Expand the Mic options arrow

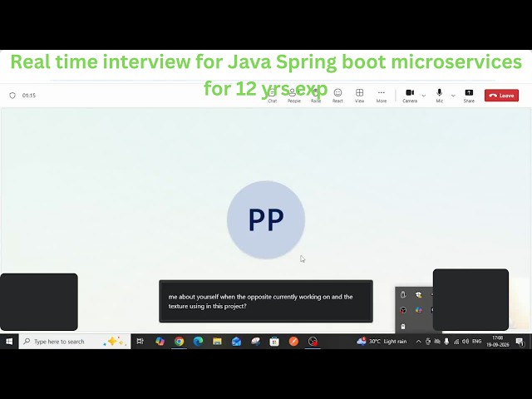coord(453,96)
